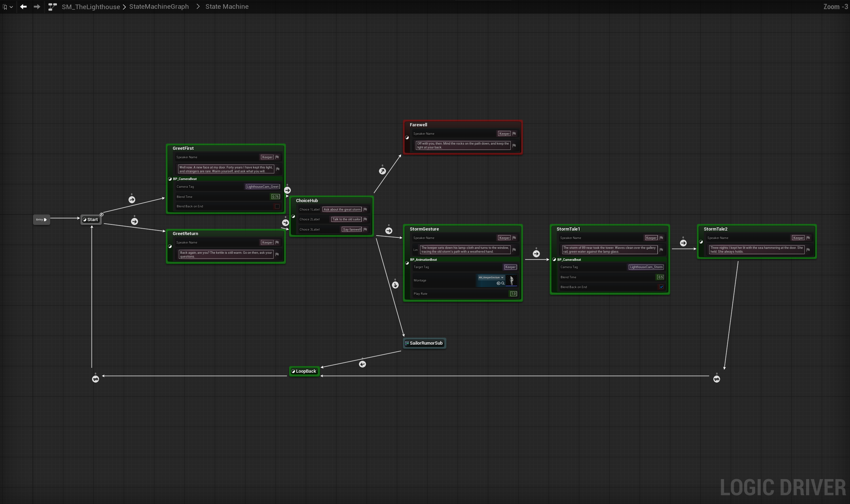Click the use-selected-asset arrow icon under Montage
The width and height of the screenshot is (850, 504).
(498, 283)
